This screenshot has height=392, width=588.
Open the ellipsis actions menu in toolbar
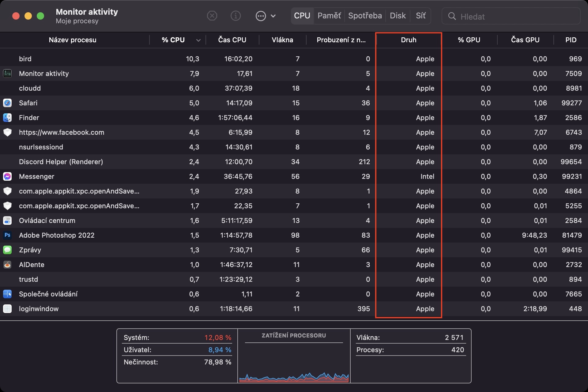[x=261, y=16]
